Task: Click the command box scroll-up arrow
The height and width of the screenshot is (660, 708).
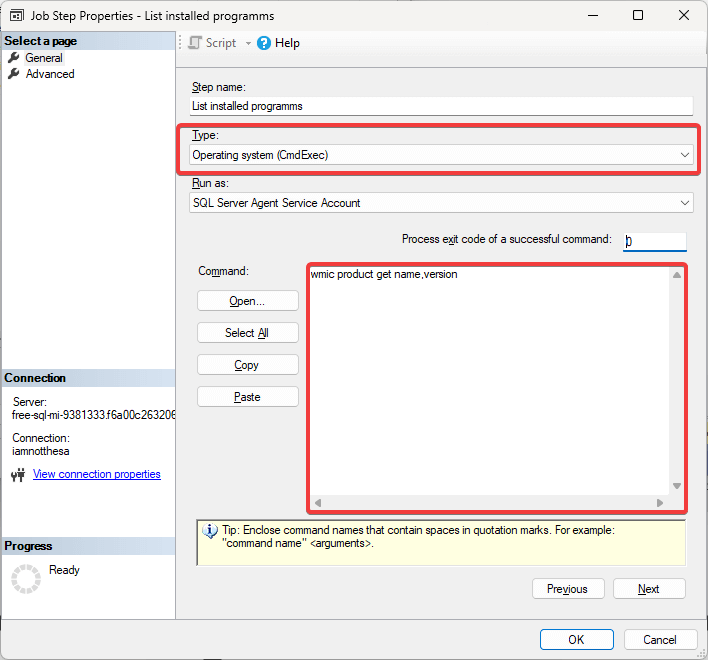Action: click(x=676, y=275)
